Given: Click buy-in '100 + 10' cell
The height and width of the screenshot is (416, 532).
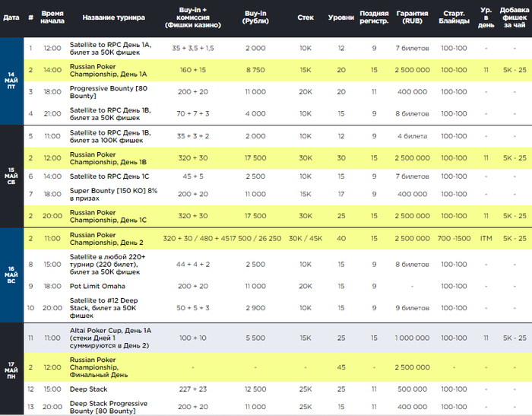Looking at the screenshot, I should point(193,338).
